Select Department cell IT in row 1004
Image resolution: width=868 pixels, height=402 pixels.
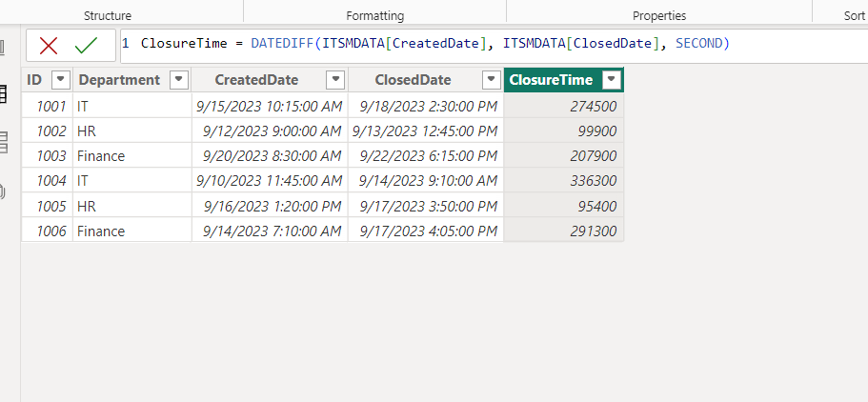click(x=132, y=180)
